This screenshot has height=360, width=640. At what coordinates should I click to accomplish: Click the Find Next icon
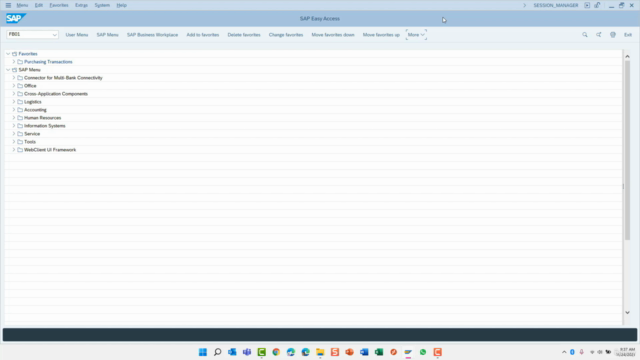tap(599, 35)
